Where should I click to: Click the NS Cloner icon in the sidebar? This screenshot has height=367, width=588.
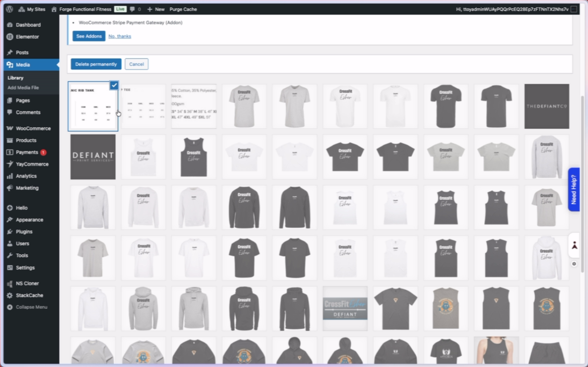[x=10, y=283]
